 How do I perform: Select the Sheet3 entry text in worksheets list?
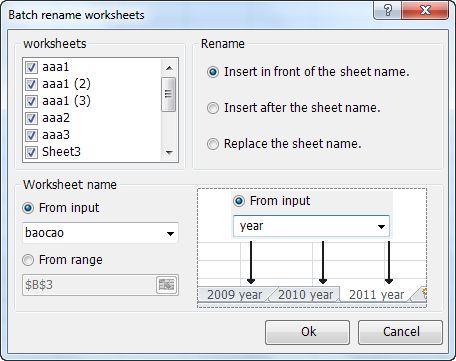[61, 152]
